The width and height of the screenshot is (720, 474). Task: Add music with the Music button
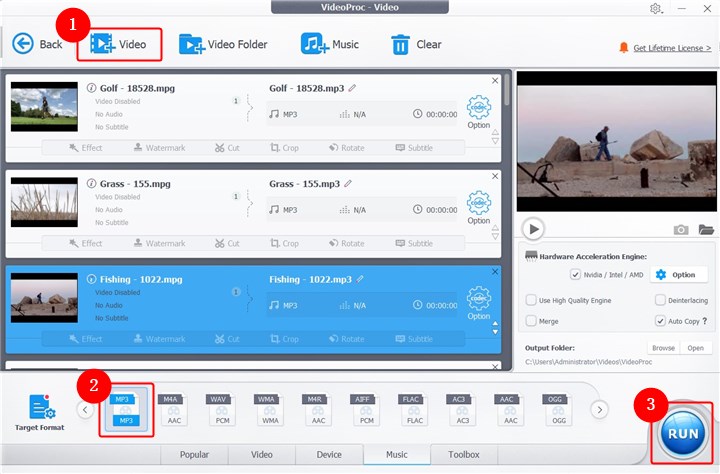tap(330, 44)
